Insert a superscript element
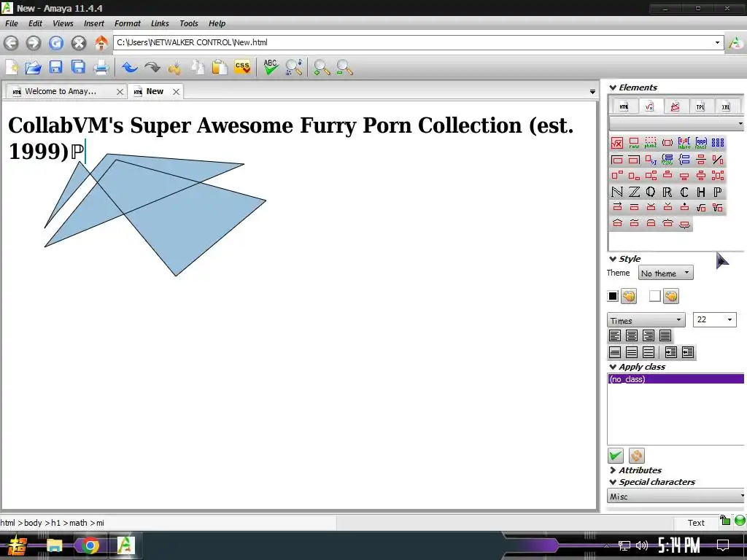Screen dimensions: 747x560 pyautogui.click(x=617, y=175)
